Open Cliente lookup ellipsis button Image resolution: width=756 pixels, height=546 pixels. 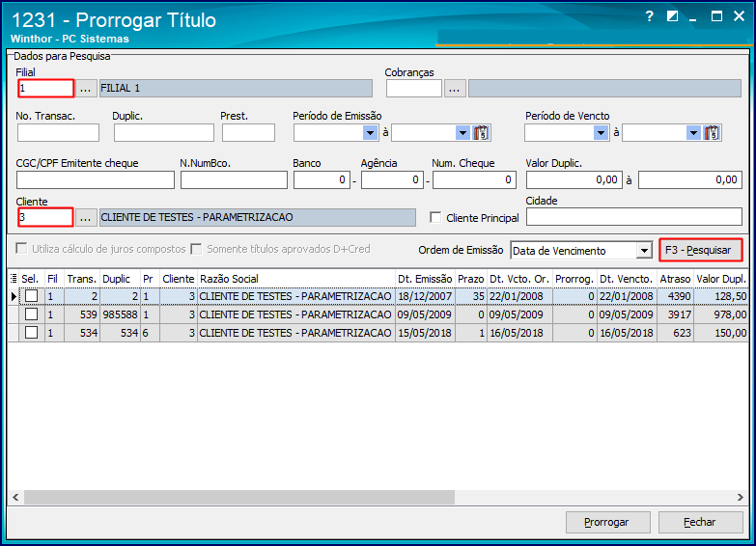85,218
